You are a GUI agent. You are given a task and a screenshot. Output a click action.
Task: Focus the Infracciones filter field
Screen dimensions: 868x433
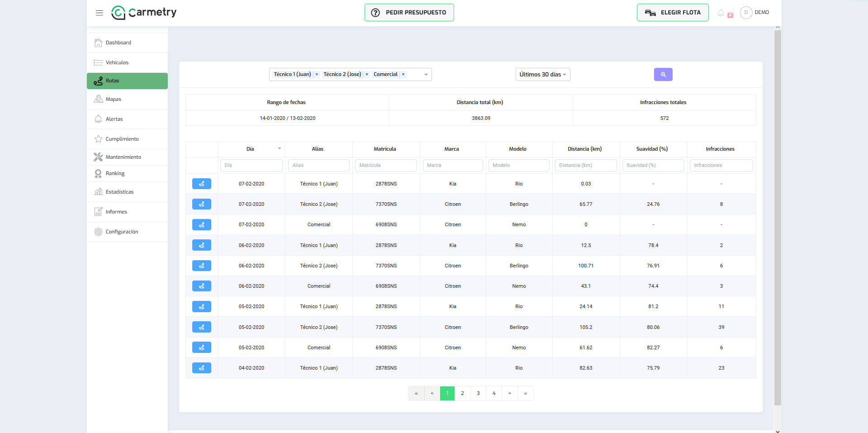[721, 165]
